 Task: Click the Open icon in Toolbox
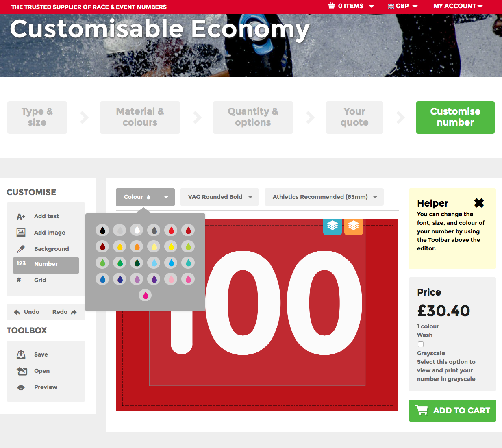coord(22,371)
